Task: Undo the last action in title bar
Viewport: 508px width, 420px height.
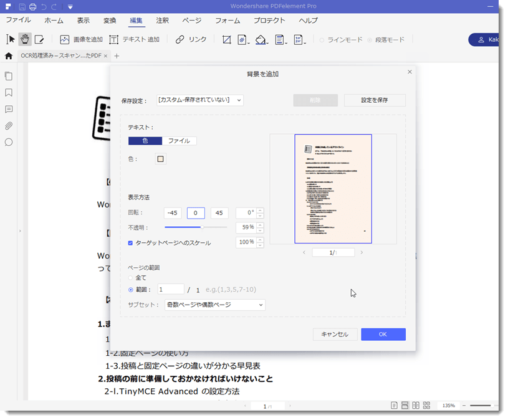Action: (44, 6)
